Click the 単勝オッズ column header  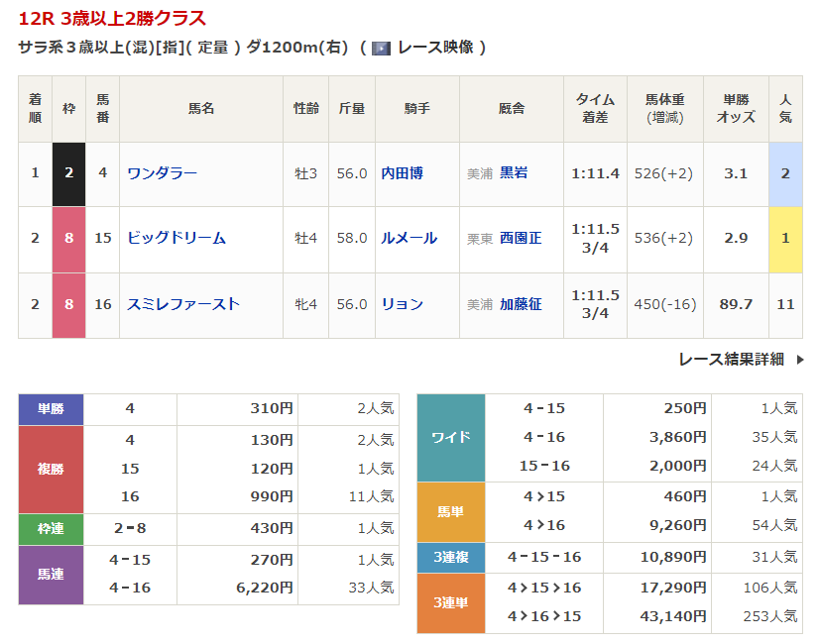(x=735, y=109)
